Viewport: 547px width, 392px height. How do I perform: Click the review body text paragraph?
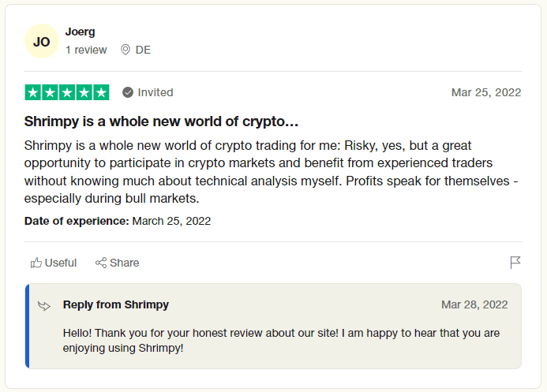(271, 172)
